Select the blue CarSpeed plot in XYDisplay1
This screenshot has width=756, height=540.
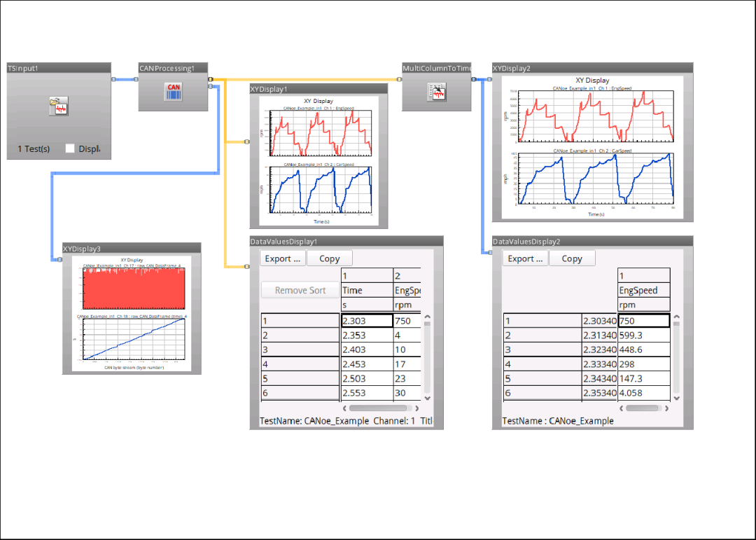coord(321,190)
